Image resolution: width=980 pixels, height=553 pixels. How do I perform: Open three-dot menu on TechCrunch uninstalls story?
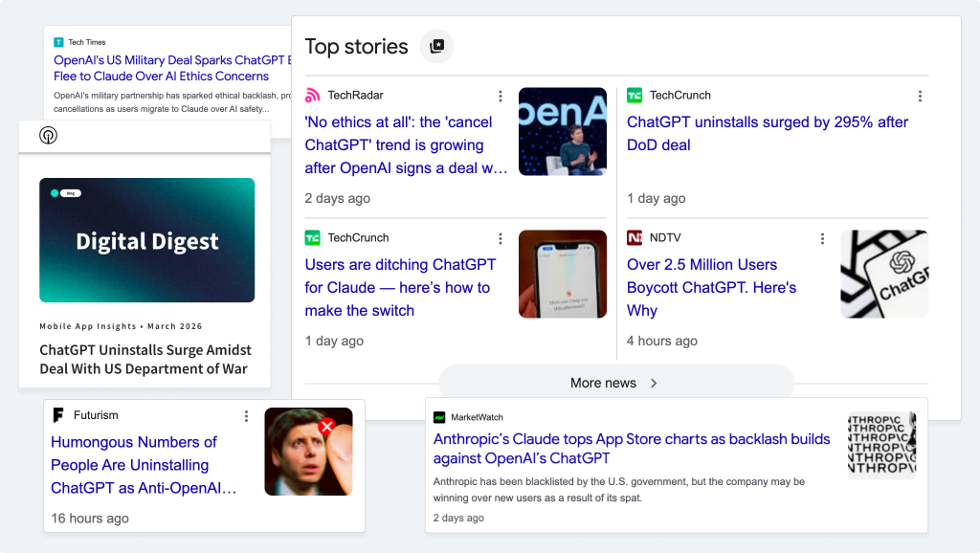coord(920,97)
